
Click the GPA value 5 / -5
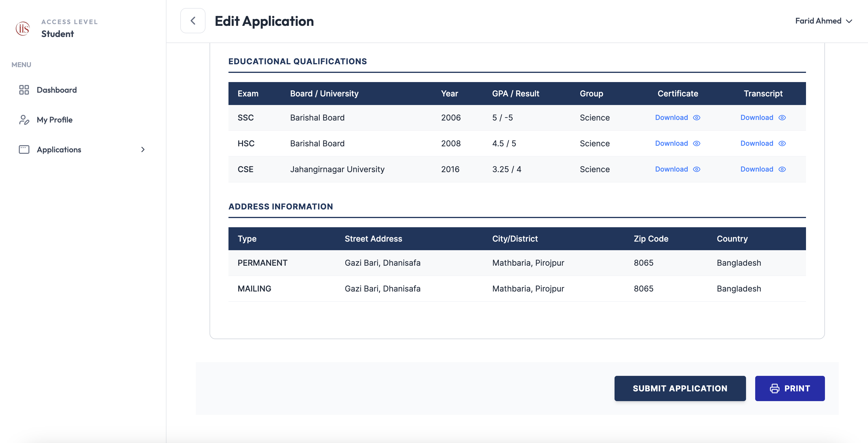click(x=502, y=118)
